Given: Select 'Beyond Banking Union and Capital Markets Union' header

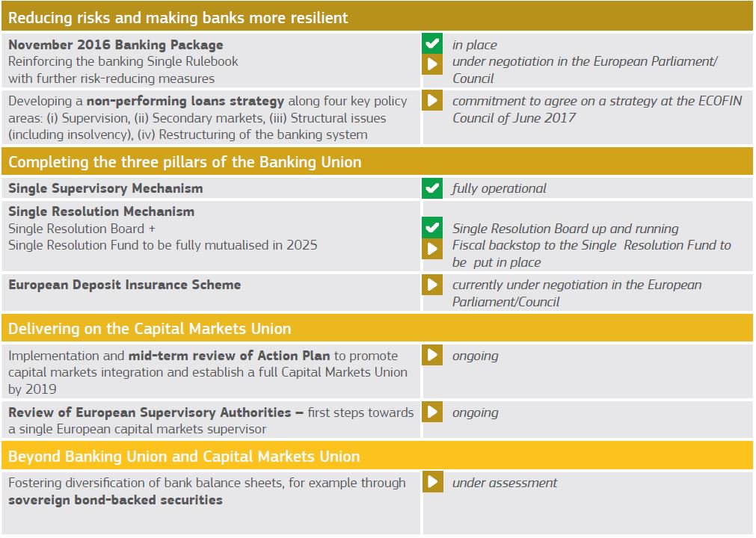Looking at the screenshot, I should tap(377, 456).
